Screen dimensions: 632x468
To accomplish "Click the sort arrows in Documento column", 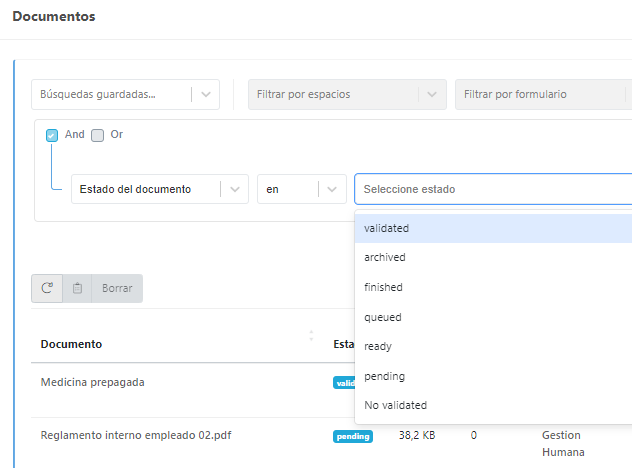I will point(311,336).
